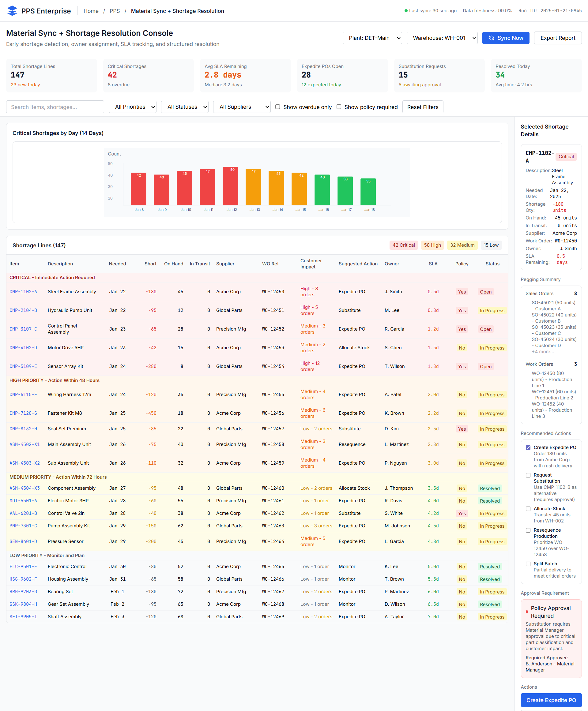588x711 pixels.
Task: Toggle the Show policy required checkbox
Action: click(339, 107)
